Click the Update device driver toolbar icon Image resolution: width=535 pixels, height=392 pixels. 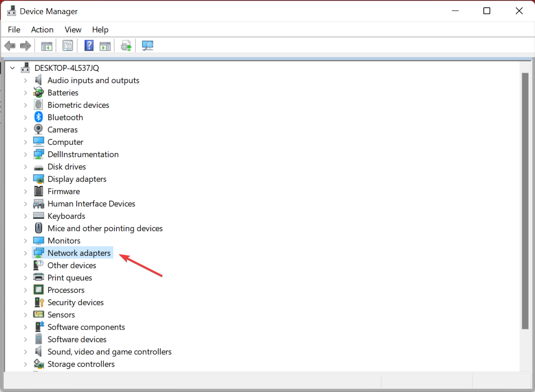click(126, 46)
